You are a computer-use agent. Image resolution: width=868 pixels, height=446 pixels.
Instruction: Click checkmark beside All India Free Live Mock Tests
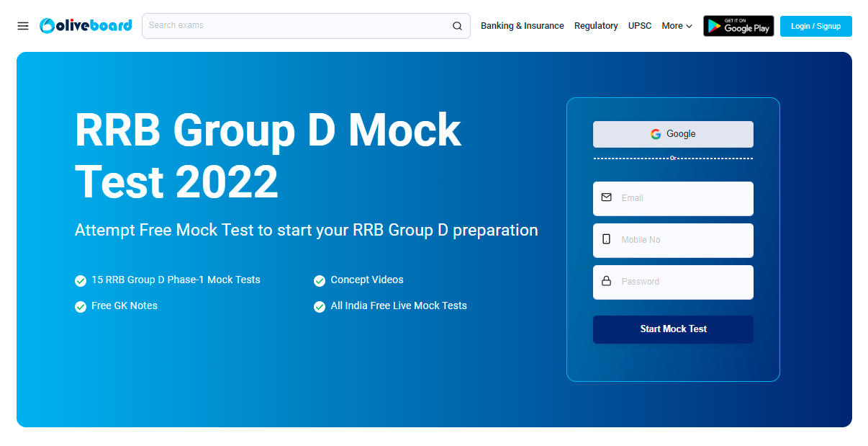coord(320,306)
